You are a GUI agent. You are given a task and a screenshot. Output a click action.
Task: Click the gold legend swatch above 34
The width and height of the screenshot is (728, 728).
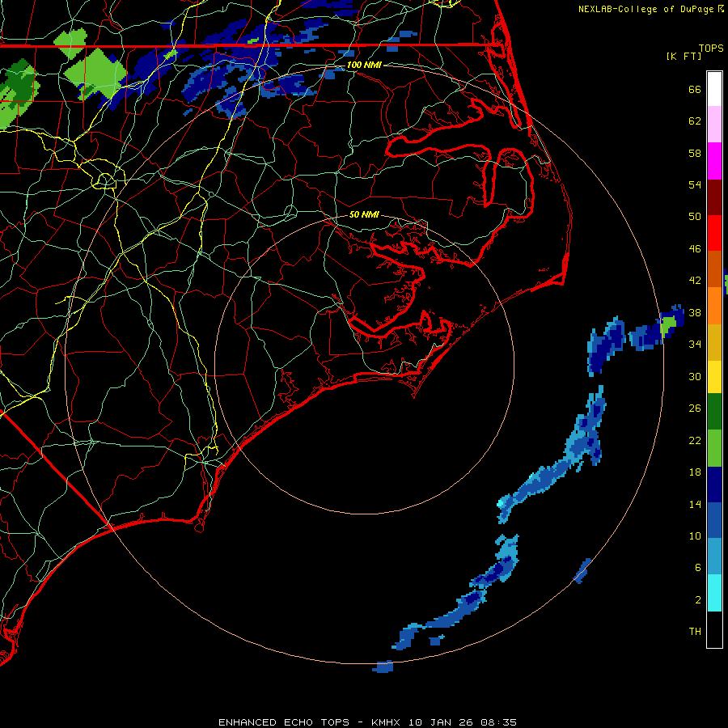point(714,342)
